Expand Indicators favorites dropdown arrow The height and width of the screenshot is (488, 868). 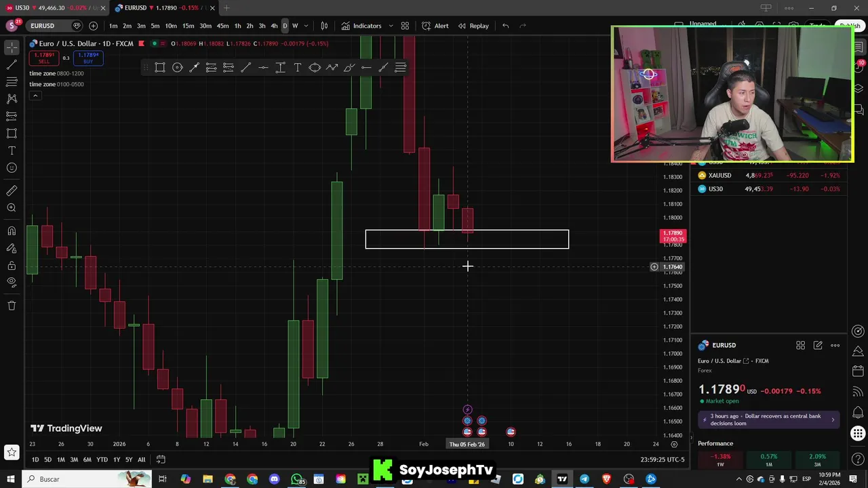pyautogui.click(x=391, y=26)
